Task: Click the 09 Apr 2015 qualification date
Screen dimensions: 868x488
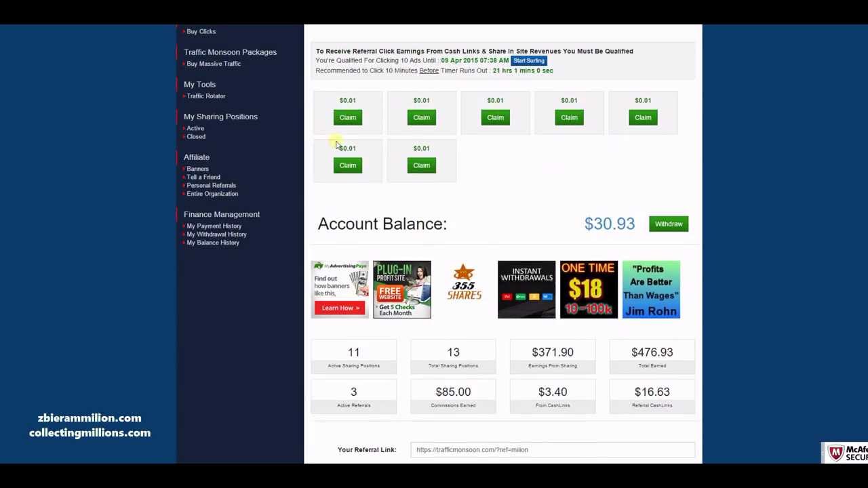Action: 475,61
